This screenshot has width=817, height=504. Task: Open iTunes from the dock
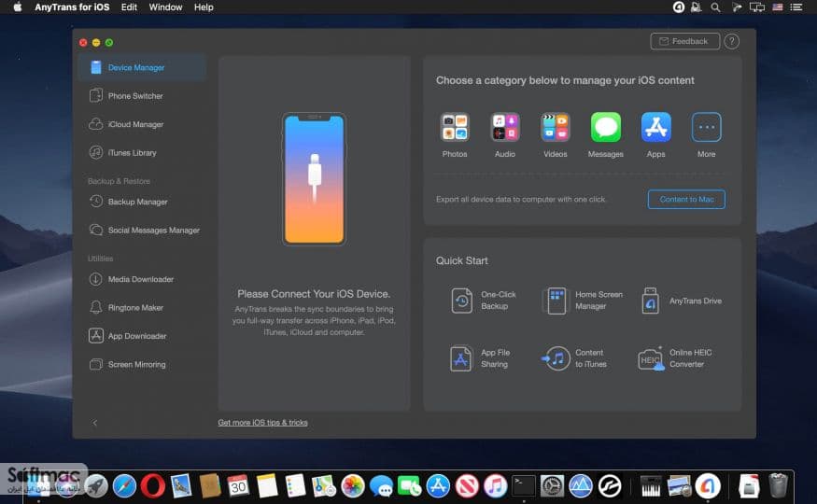tap(495, 486)
